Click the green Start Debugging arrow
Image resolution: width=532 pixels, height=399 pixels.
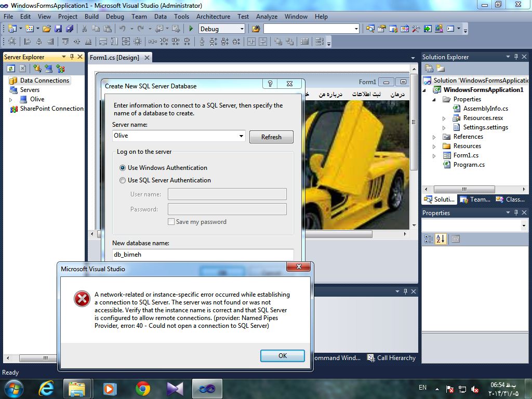click(191, 29)
